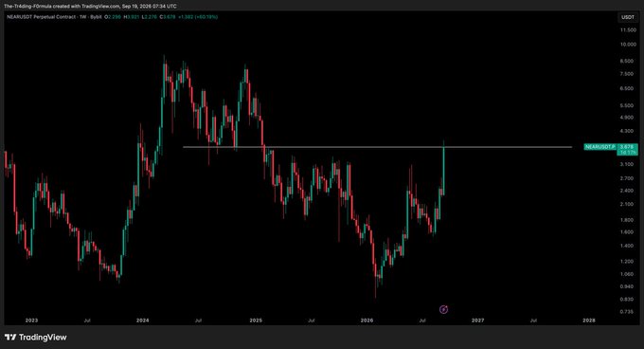Image resolution: width=644 pixels, height=349 pixels.
Task: Click the 1.600 price axis label
Action: [x=627, y=231]
